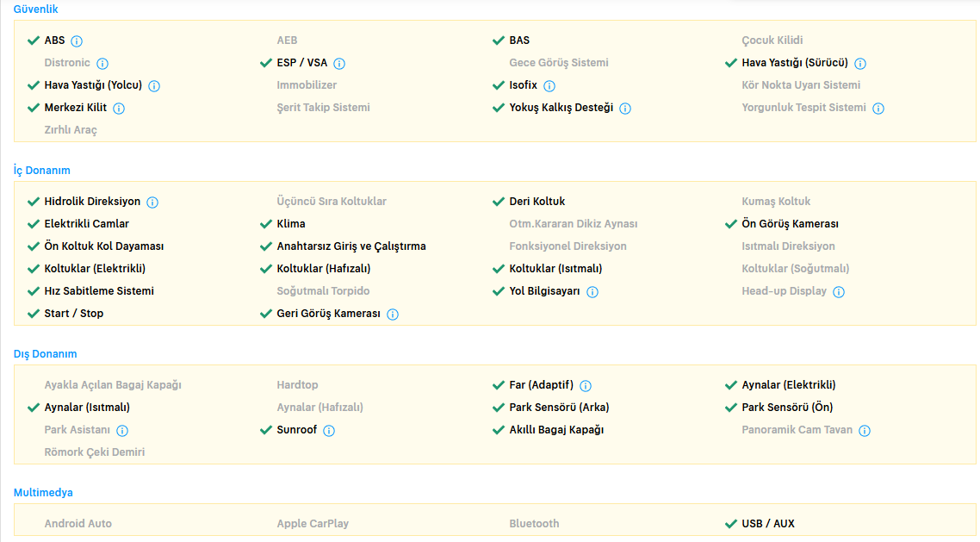Image resolution: width=980 pixels, height=542 pixels.
Task: Click the Üçüncü Sıra Koltuklar text
Action: pos(332,202)
